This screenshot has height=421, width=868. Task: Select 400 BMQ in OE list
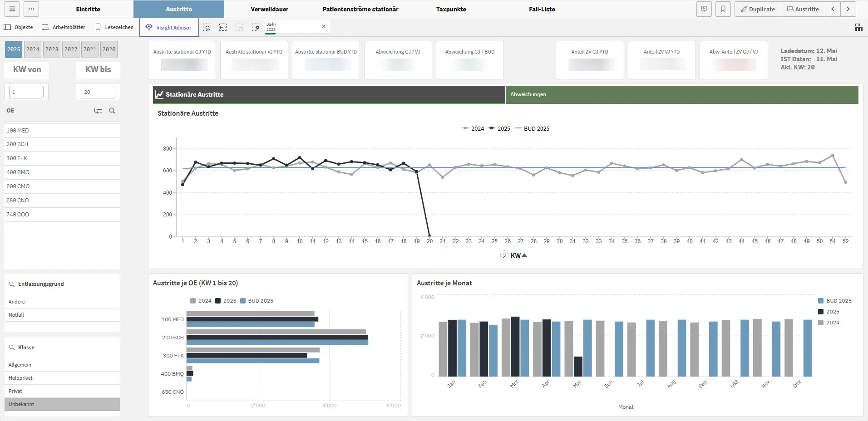click(62, 172)
